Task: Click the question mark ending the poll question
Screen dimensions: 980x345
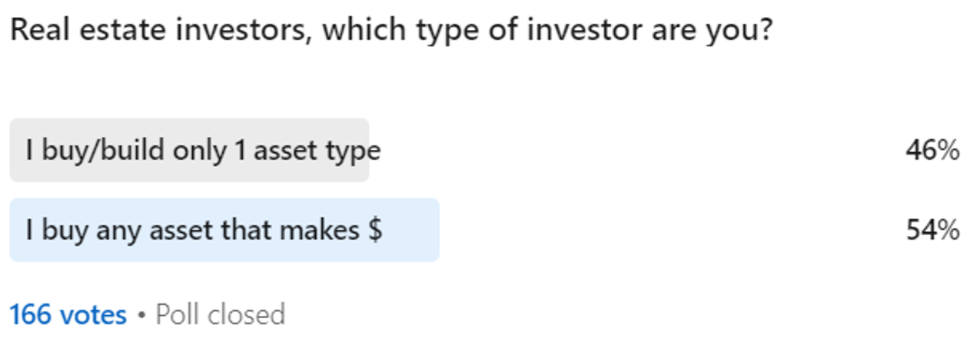Action: coord(763,31)
